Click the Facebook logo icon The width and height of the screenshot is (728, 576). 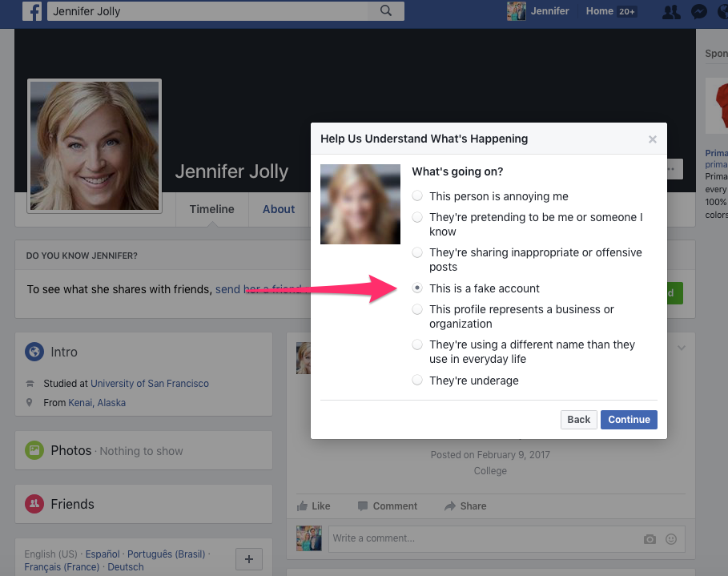32,11
